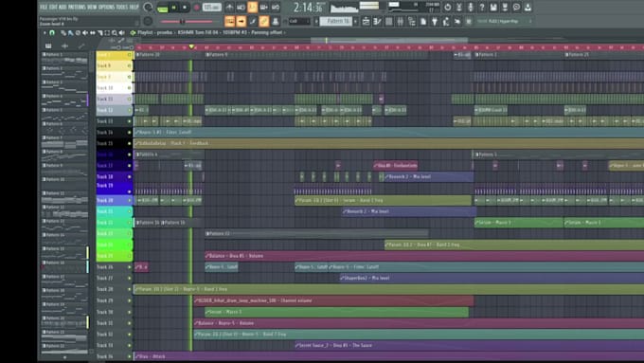This screenshot has height=363, width=644.
Task: Mute Track 13 with its green dot
Action: click(x=130, y=121)
